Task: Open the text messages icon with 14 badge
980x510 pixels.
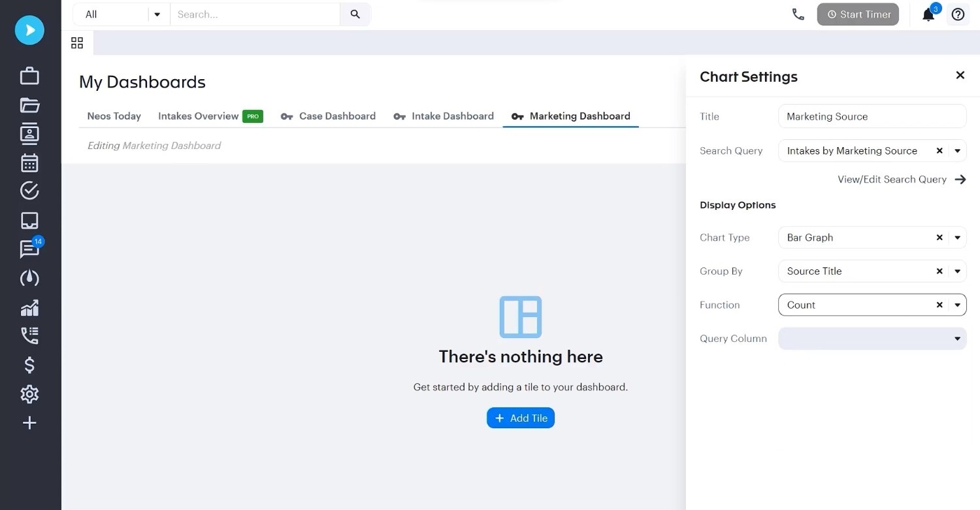Action: click(29, 248)
